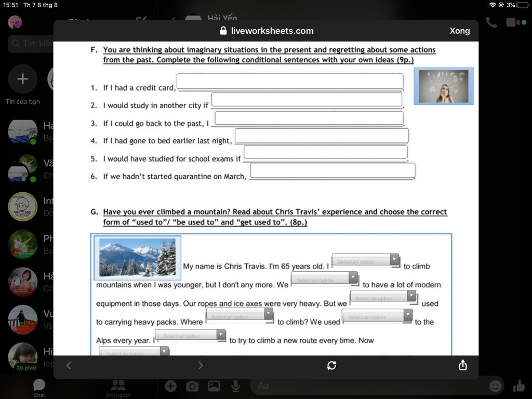Reload the liveworksheets page
Image resolution: width=532 pixels, height=399 pixels.
pyautogui.click(x=331, y=365)
